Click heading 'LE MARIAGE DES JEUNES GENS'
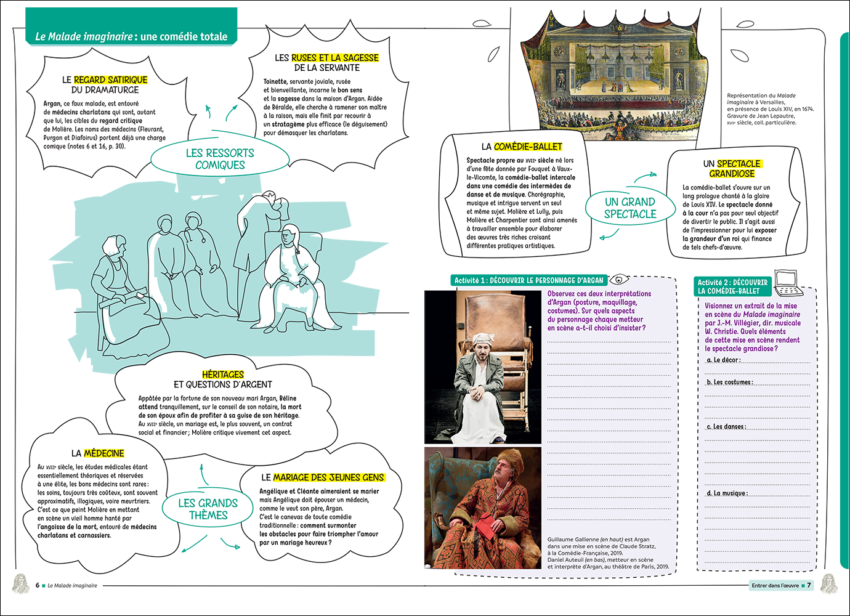The image size is (850, 616). pos(323,477)
